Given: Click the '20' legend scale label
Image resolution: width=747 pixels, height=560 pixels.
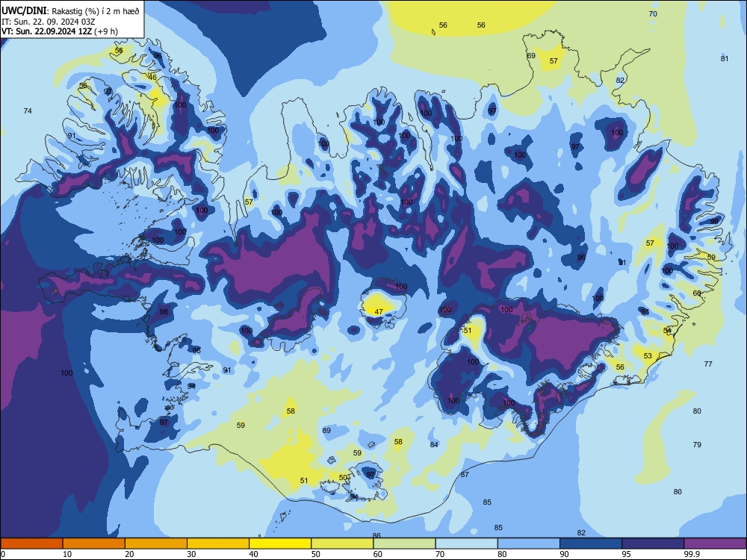Looking at the screenshot, I should [x=129, y=554].
